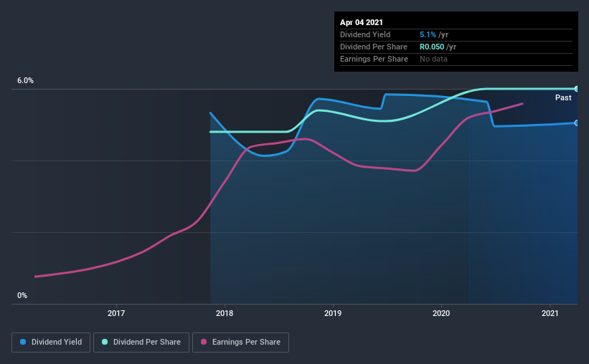
Task: Click the Earnings Per Share No data row
Action: (456, 59)
